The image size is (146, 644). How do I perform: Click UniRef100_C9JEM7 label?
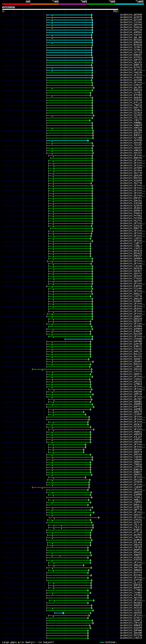(131, 414)
